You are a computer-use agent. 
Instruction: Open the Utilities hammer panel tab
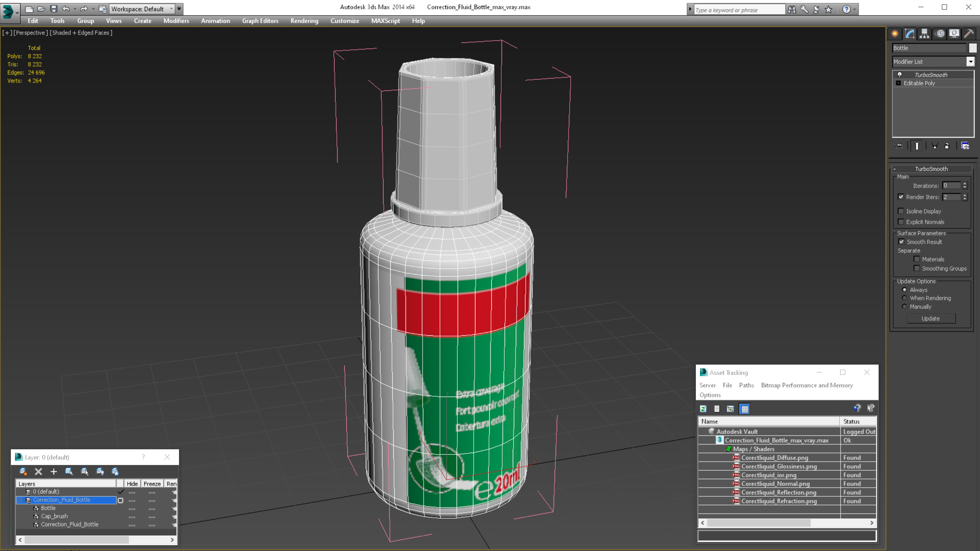[x=969, y=34]
